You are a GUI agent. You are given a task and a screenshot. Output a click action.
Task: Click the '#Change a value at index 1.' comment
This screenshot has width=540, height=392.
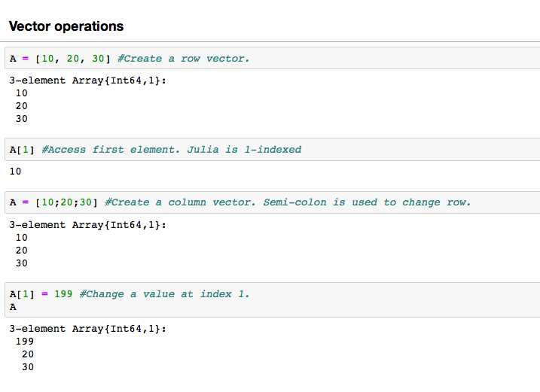(x=164, y=294)
